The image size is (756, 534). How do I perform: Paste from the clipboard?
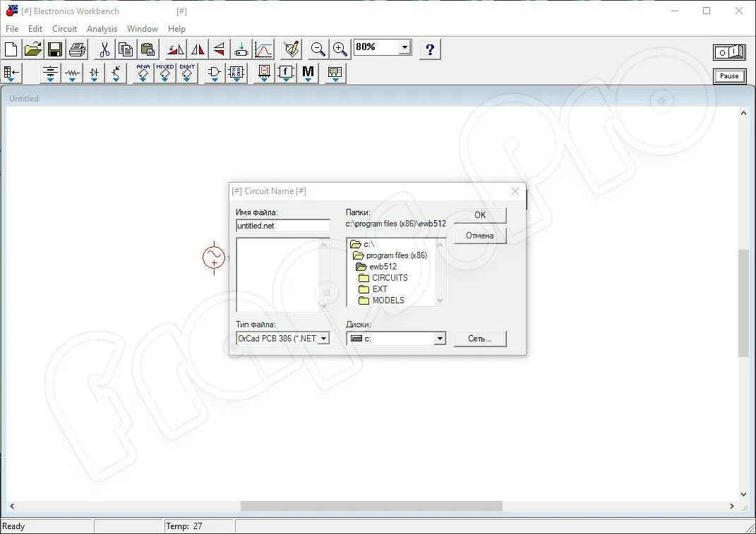pos(148,49)
